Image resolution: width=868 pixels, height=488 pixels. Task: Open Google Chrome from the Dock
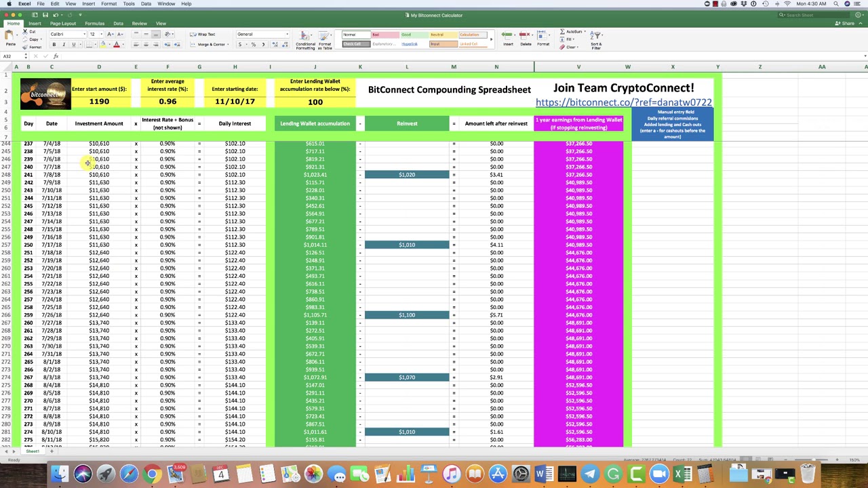[152, 474]
